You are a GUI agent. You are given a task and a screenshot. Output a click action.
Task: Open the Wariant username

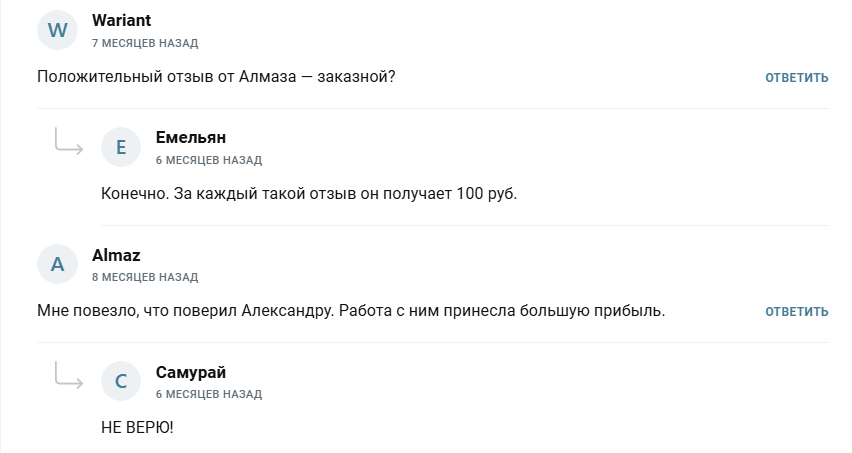(x=121, y=21)
